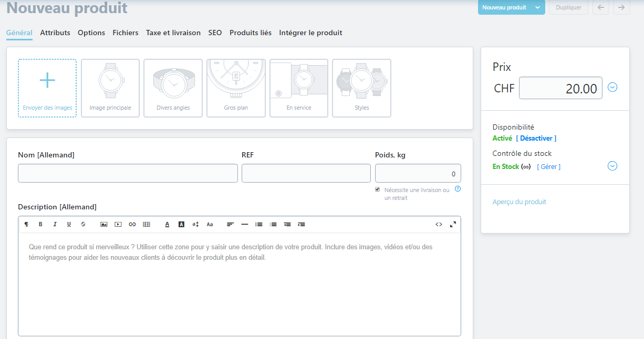
Task: Switch to the Attributs tab
Action: point(55,33)
